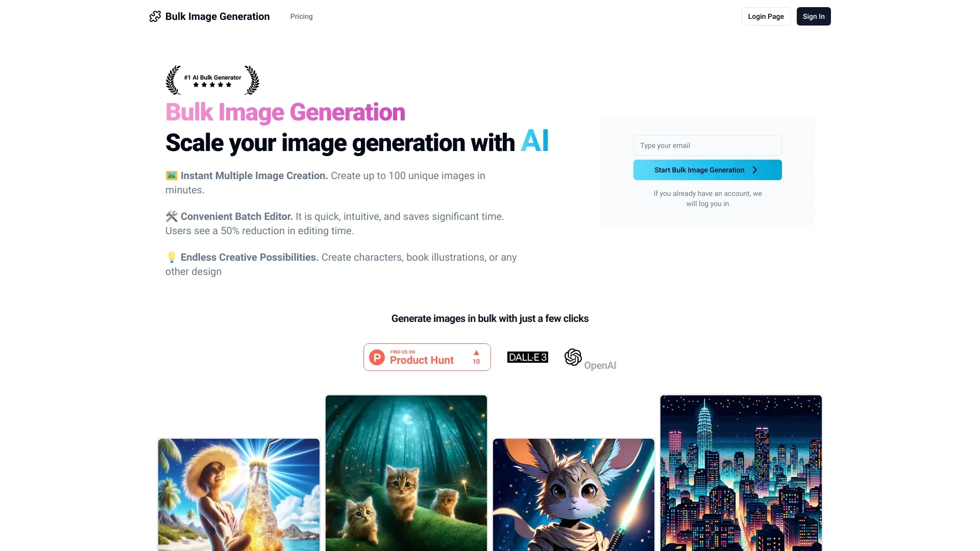Open the email input field
Image resolution: width=980 pixels, height=551 pixels.
pyautogui.click(x=707, y=145)
